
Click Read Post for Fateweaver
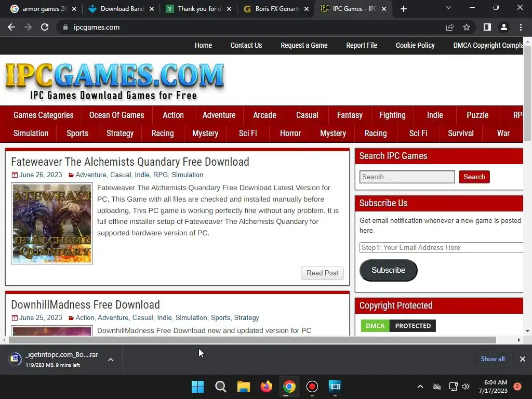(322, 273)
